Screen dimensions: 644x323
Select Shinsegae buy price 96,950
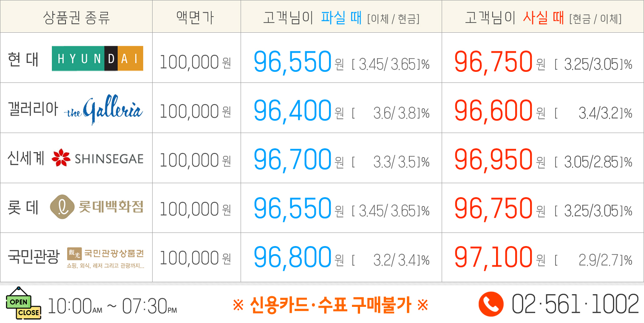[x=493, y=160]
